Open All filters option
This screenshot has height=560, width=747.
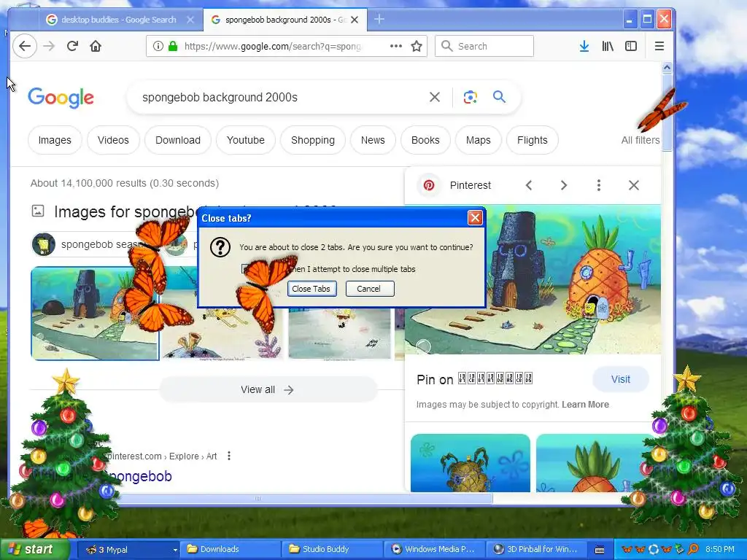[x=640, y=140]
